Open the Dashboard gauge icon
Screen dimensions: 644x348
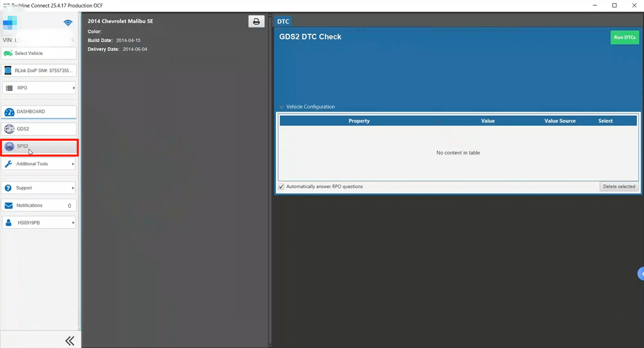(9, 112)
